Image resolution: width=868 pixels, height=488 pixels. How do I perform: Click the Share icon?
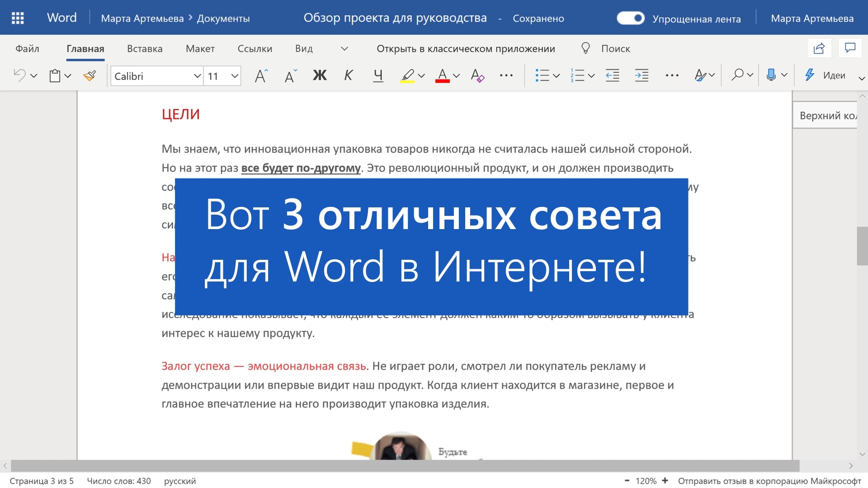coord(819,48)
